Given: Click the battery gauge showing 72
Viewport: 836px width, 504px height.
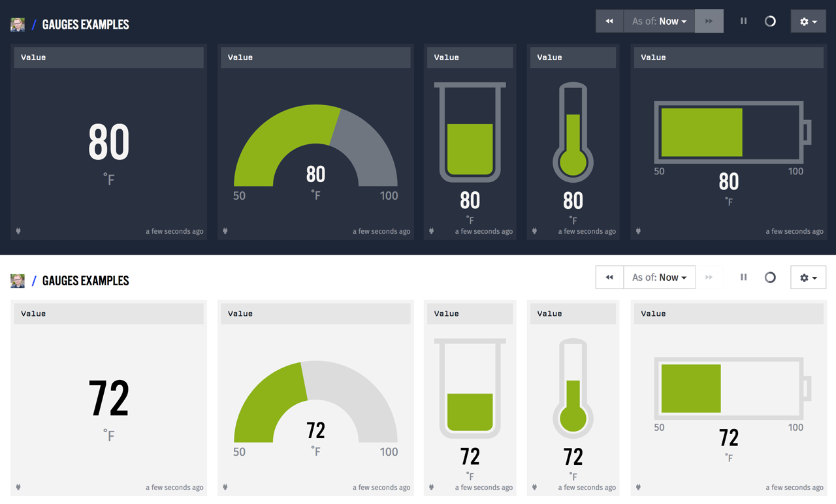Looking at the screenshot, I should pyautogui.click(x=731, y=388).
